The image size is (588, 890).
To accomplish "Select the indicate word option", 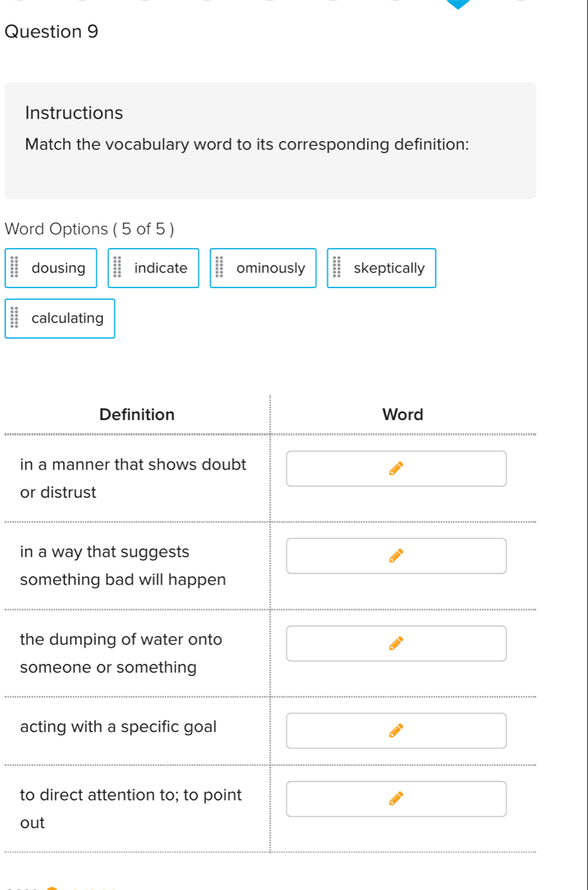I will point(160,268).
